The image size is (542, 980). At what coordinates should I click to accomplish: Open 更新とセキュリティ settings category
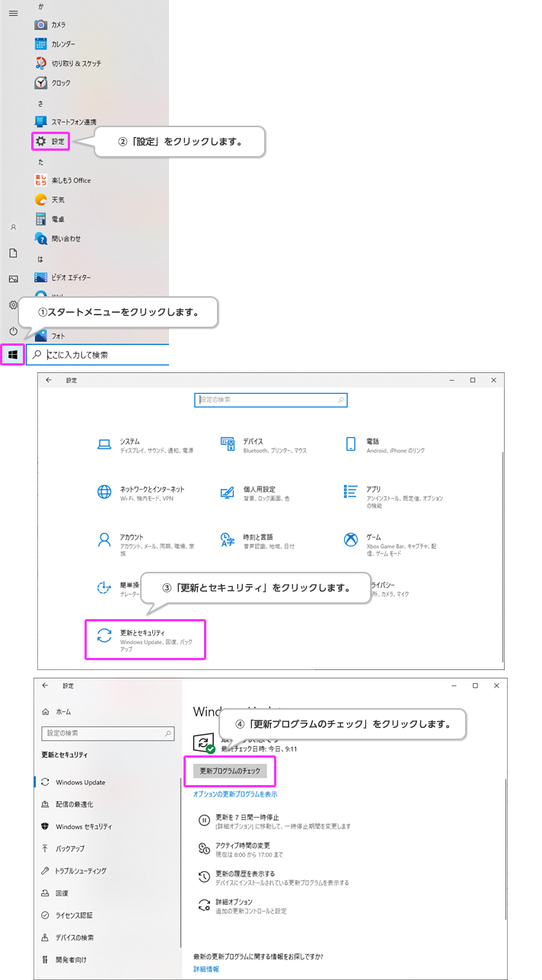click(145, 639)
